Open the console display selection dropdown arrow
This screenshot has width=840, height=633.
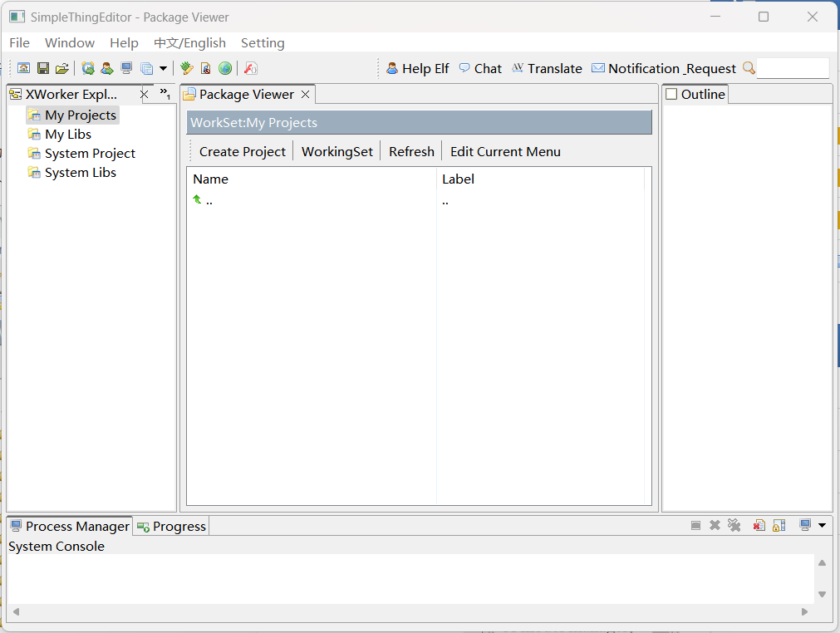[x=822, y=525]
